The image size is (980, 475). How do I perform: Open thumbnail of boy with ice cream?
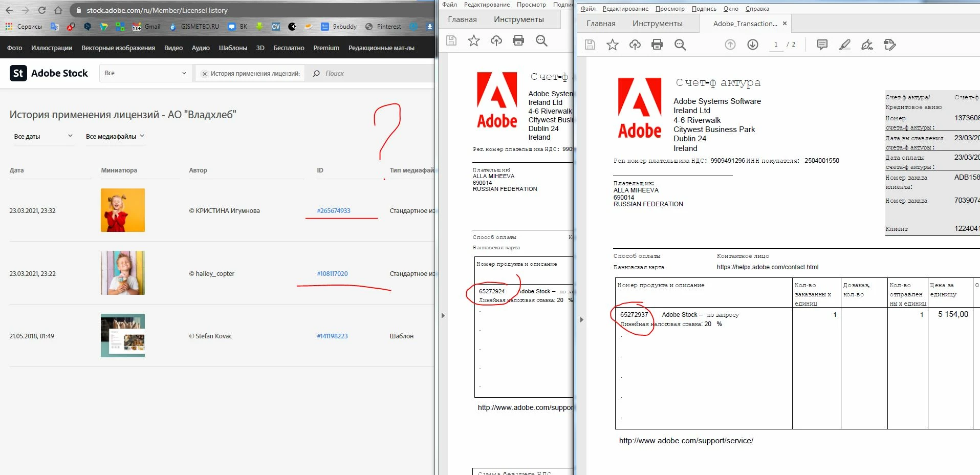[x=123, y=273]
